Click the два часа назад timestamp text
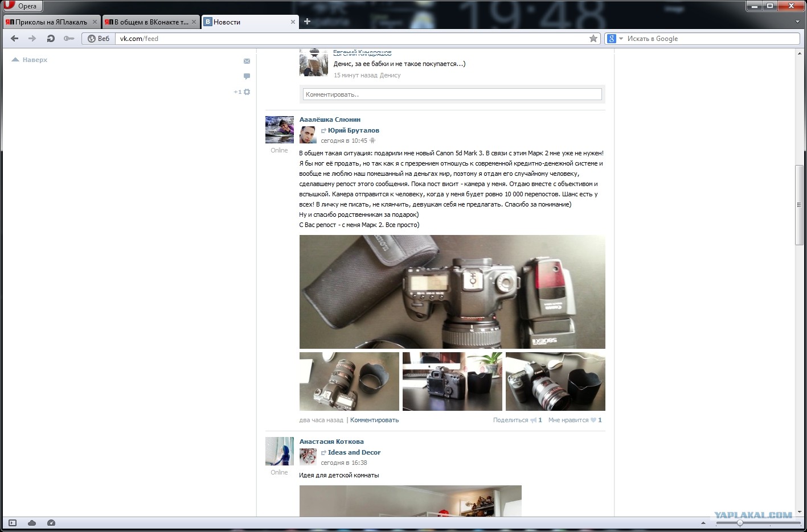This screenshot has width=807, height=532. [x=321, y=420]
